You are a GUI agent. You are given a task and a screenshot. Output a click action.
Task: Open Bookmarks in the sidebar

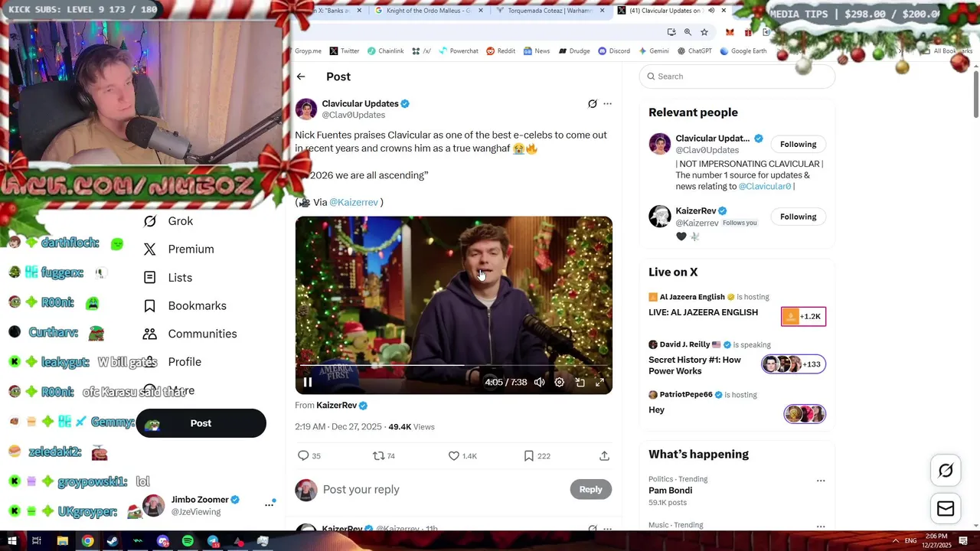(x=197, y=306)
